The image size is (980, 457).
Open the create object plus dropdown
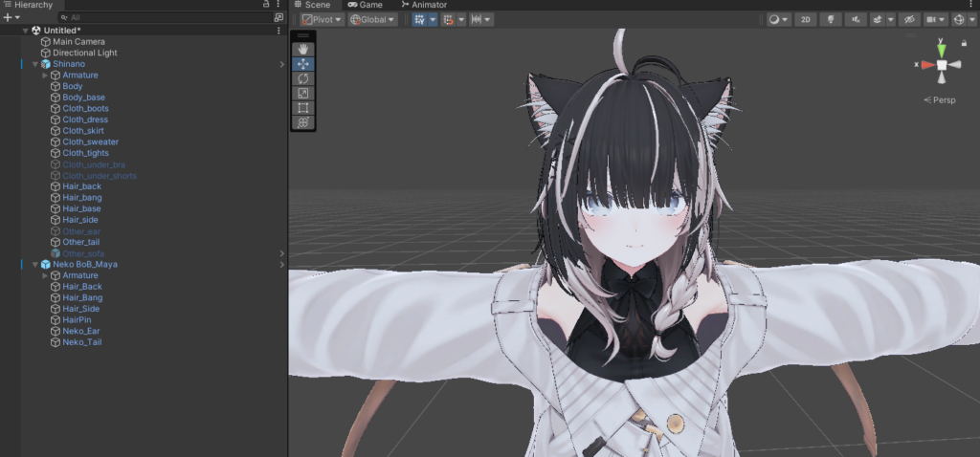pyautogui.click(x=11, y=17)
